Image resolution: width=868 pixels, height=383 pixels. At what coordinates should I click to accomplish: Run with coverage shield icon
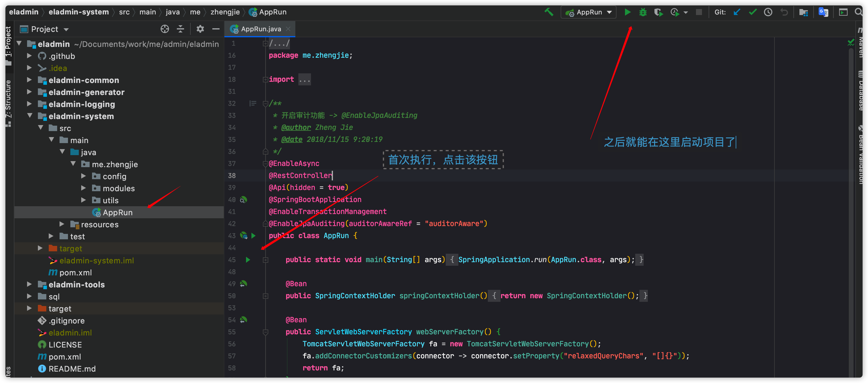pos(658,12)
